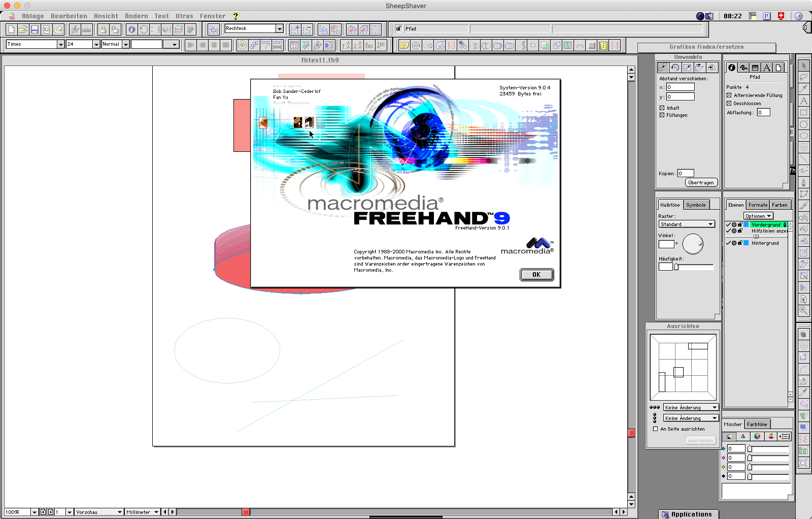
Task: Click the center text alignment icon
Action: pos(214,45)
